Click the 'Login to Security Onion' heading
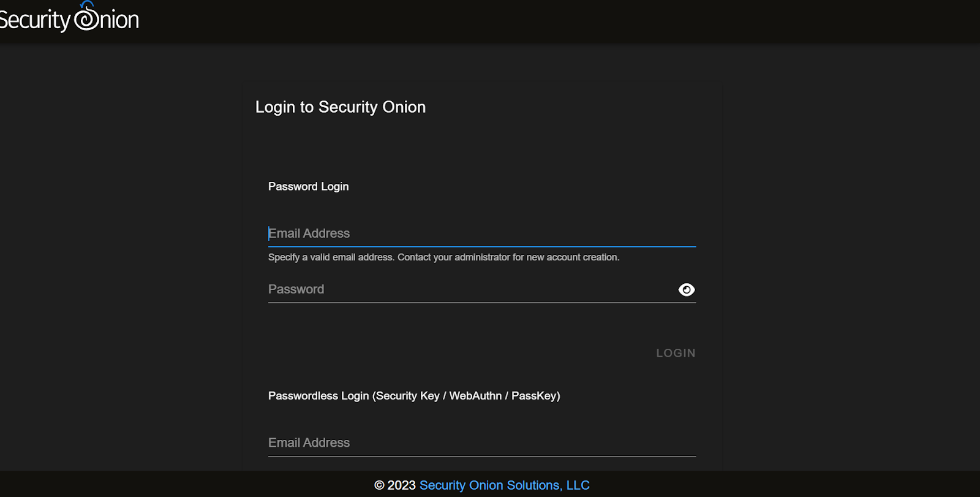 point(341,107)
